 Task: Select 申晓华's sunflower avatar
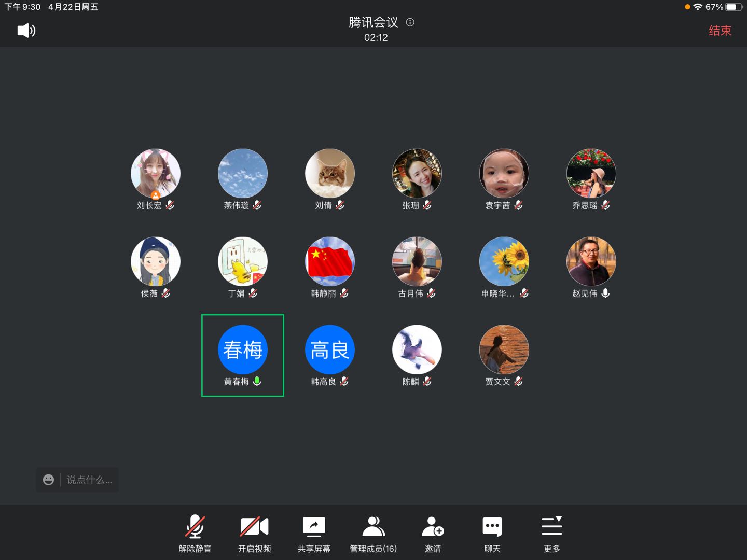[504, 262]
